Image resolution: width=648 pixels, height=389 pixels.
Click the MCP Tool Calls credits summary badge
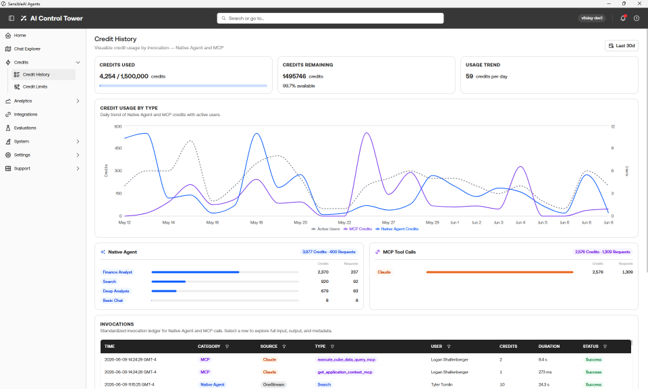(603, 252)
